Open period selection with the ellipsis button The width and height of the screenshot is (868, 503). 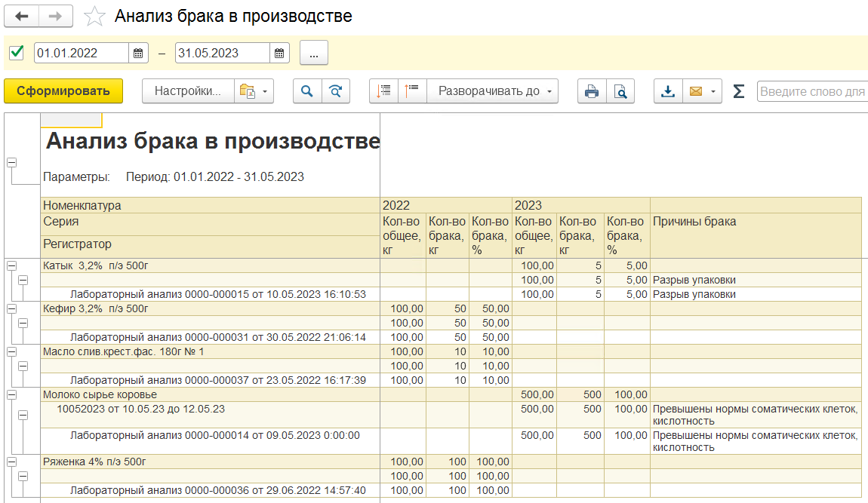point(314,53)
